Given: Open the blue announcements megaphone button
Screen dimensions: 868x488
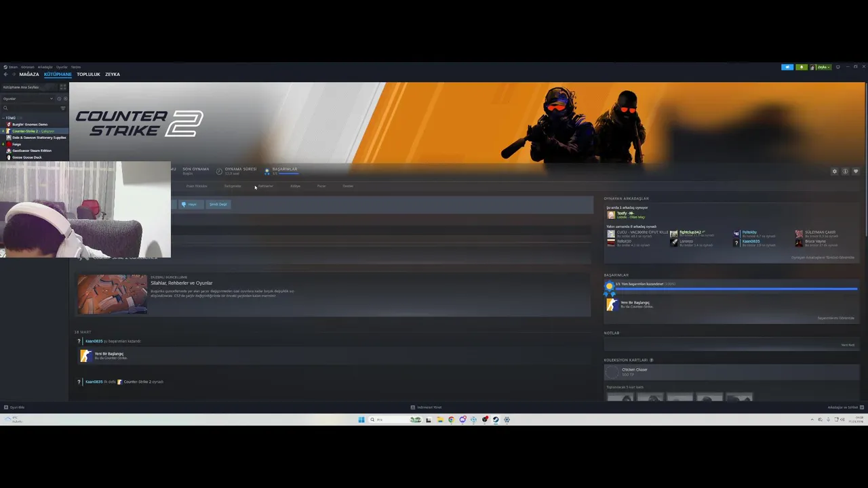Looking at the screenshot, I should [x=787, y=67].
